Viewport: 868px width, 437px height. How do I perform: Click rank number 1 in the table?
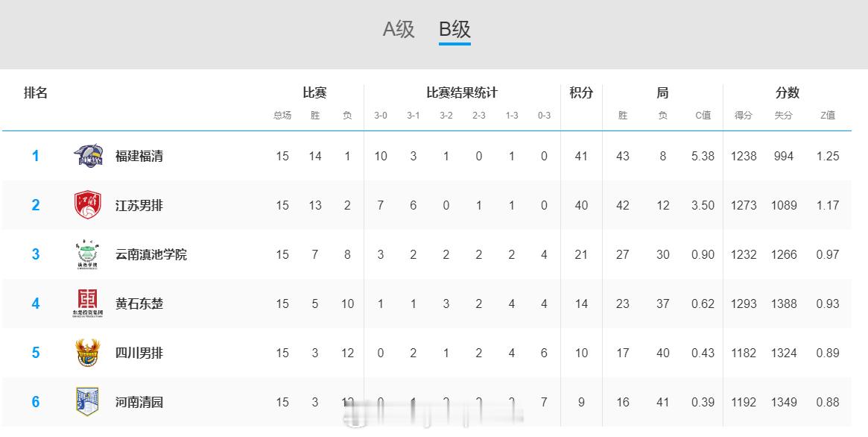click(35, 156)
